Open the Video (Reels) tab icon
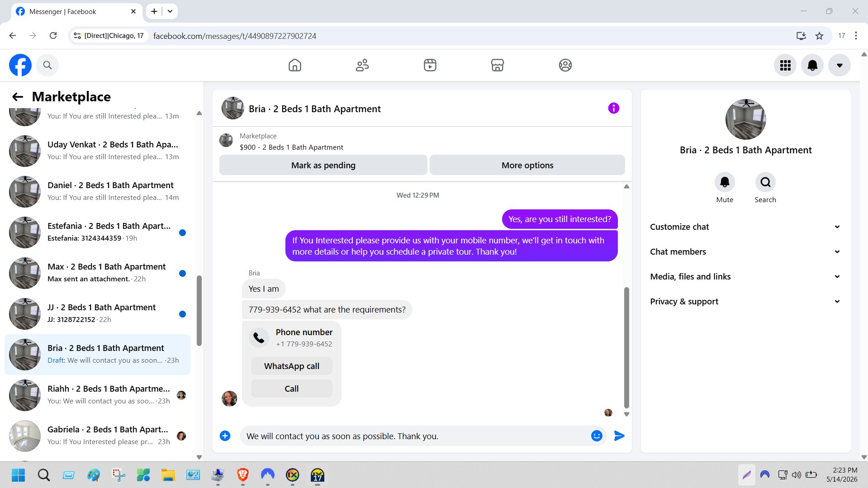 click(430, 65)
